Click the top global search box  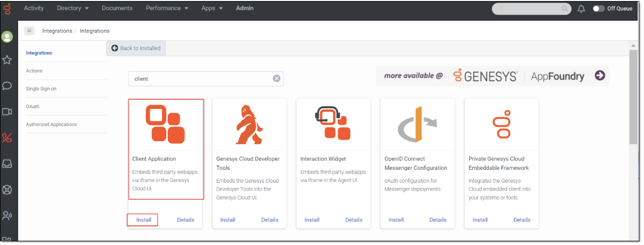[x=531, y=9]
